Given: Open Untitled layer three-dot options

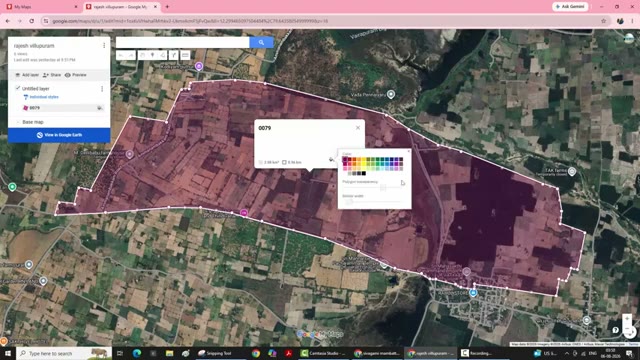Looking at the screenshot, I should (x=102, y=89).
